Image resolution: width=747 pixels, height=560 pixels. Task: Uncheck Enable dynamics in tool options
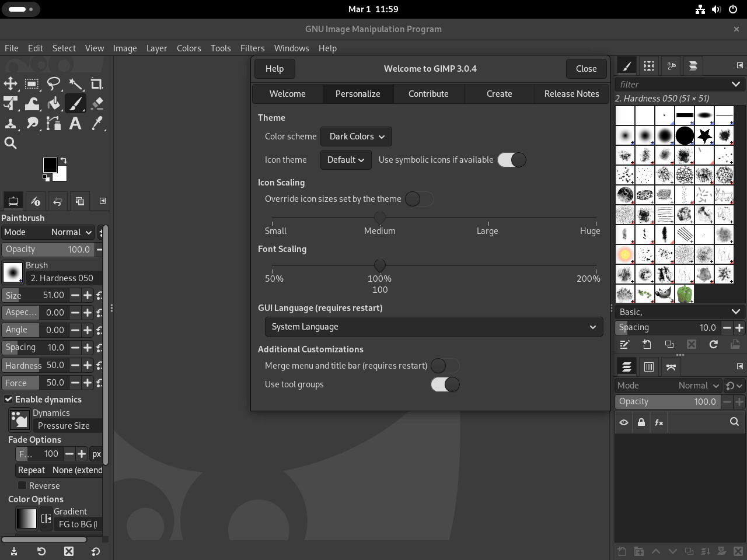tap(8, 399)
